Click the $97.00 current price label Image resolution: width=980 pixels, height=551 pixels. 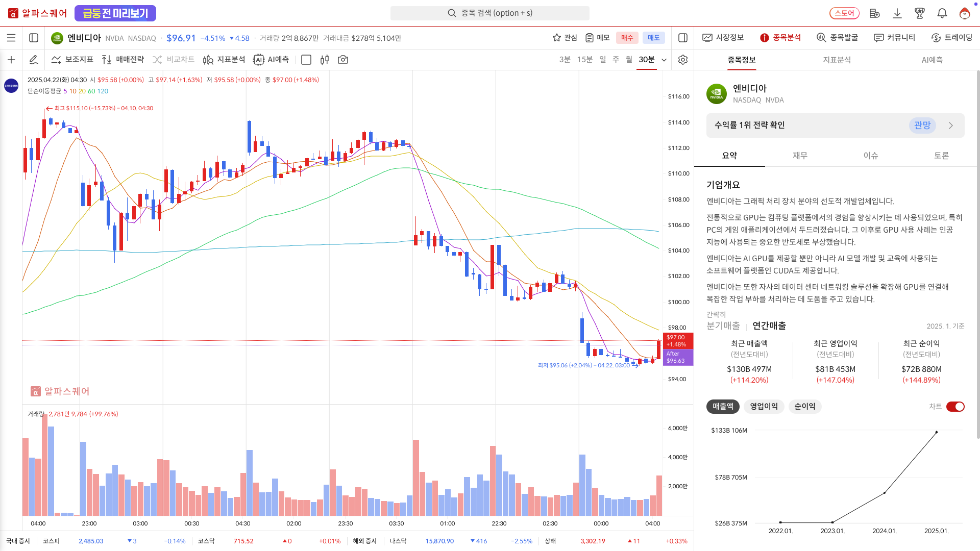(678, 341)
